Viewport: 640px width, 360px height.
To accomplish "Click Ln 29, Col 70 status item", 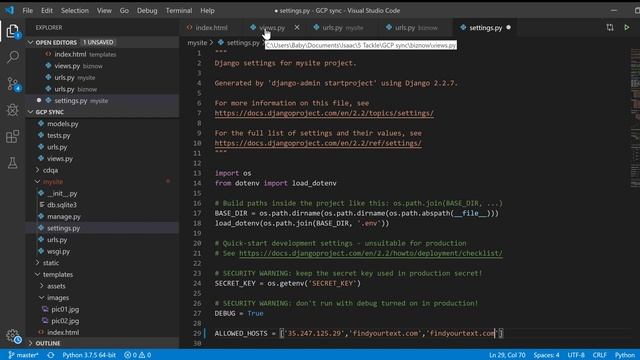I will [x=507, y=355].
